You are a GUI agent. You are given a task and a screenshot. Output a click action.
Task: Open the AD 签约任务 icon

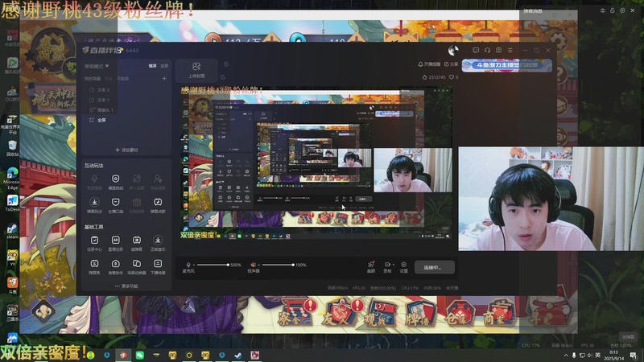(x=115, y=243)
